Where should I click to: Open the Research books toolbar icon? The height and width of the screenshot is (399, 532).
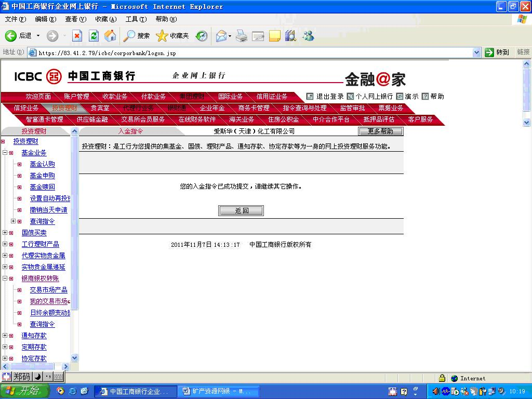[x=291, y=36]
